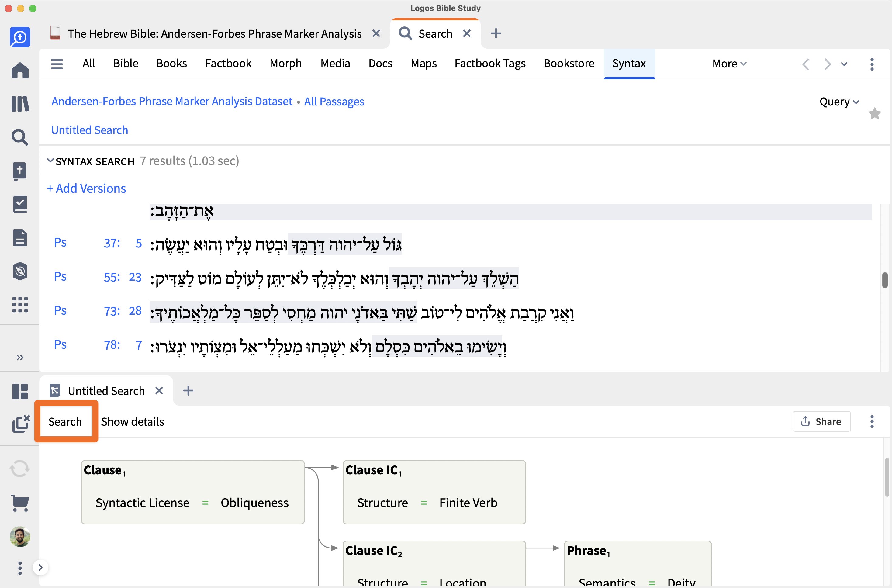The width and height of the screenshot is (892, 588).
Task: Click the close-all-panels icon
Action: [21, 424]
